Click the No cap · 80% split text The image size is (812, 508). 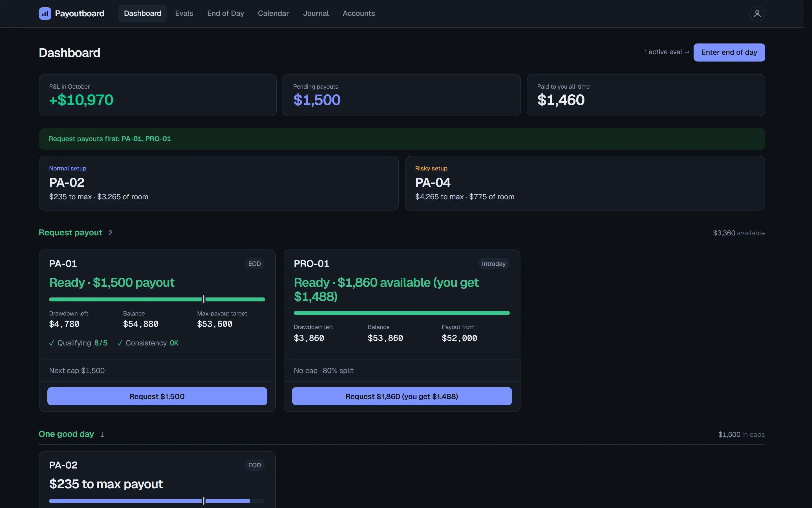click(x=323, y=371)
